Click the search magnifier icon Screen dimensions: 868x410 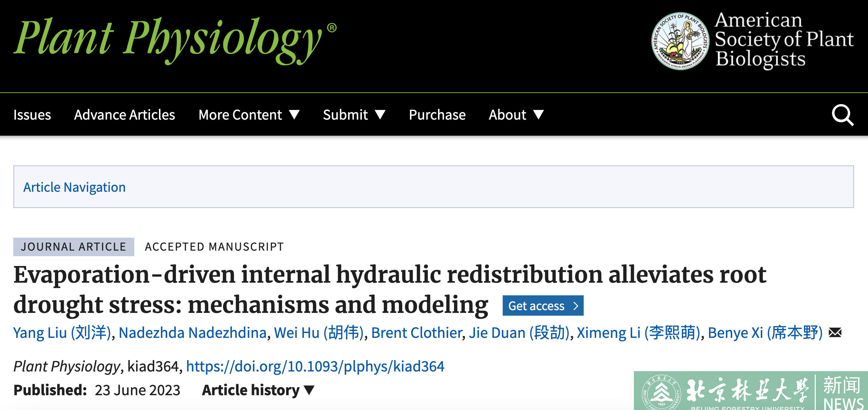[x=842, y=115]
